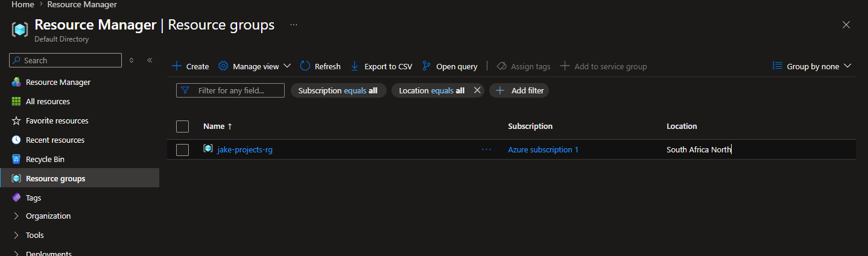Open Recycle Bin in the sidebar
This screenshot has height=256, width=868.
(45, 159)
